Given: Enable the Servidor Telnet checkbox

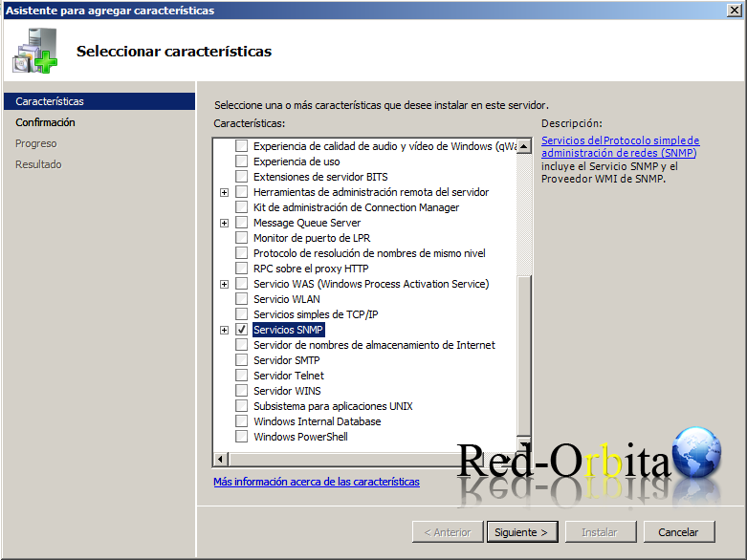Looking at the screenshot, I should click(241, 376).
